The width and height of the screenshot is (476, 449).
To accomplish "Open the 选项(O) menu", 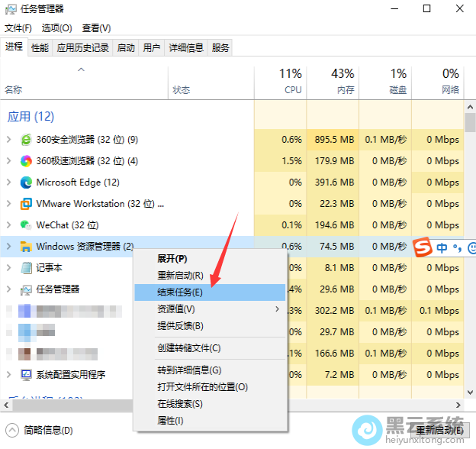I will tap(56, 27).
